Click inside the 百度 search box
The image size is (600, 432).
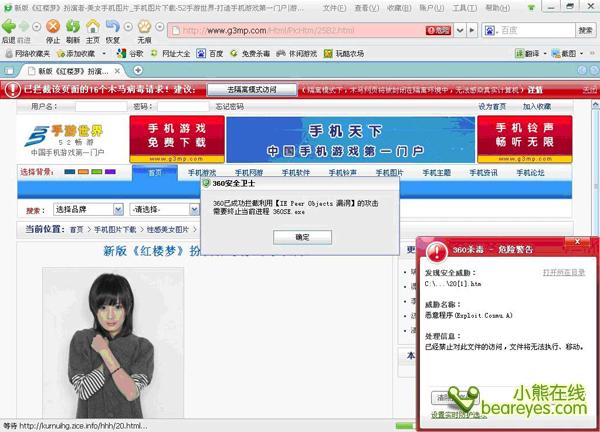[536, 30]
